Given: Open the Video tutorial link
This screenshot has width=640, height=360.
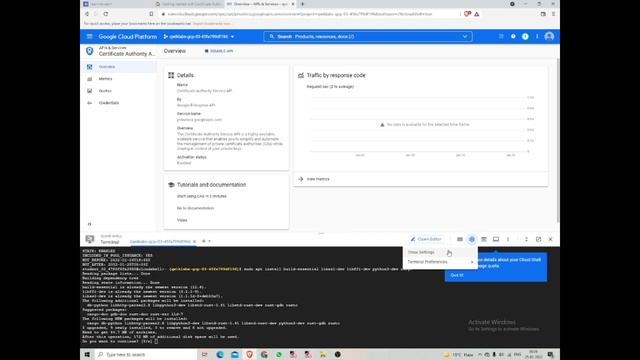Looking at the screenshot, I should click(x=182, y=220).
